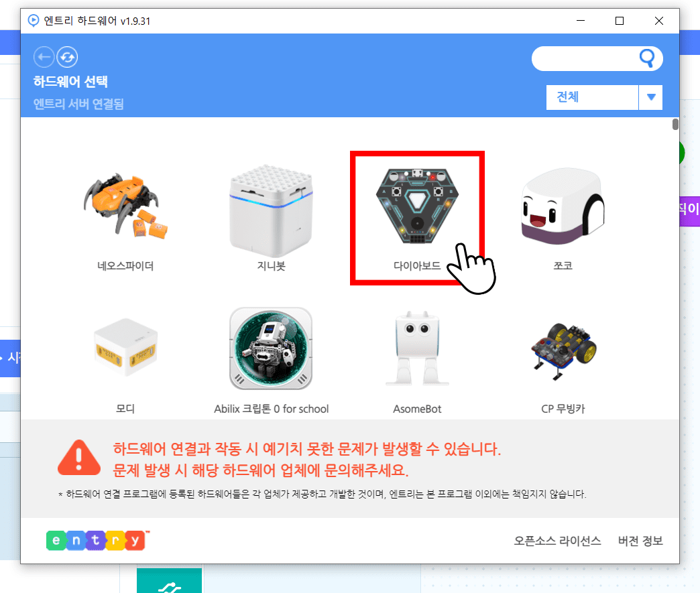Click the entry logo in the footer
The height and width of the screenshot is (593, 700).
[98, 540]
